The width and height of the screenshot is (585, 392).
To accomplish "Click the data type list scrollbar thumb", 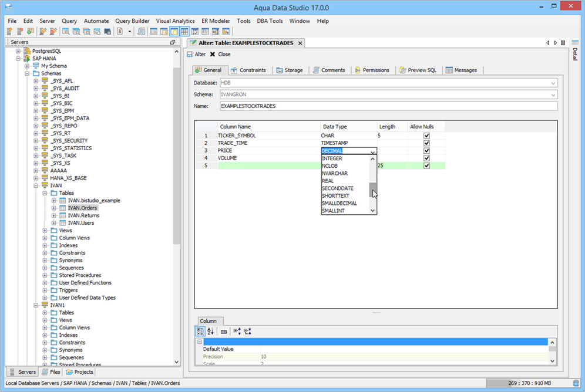I will pos(372,190).
